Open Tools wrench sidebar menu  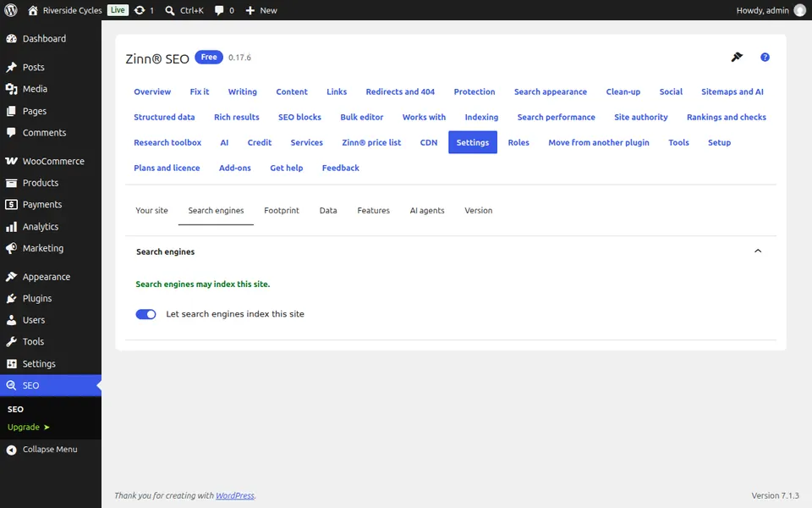tap(51, 342)
